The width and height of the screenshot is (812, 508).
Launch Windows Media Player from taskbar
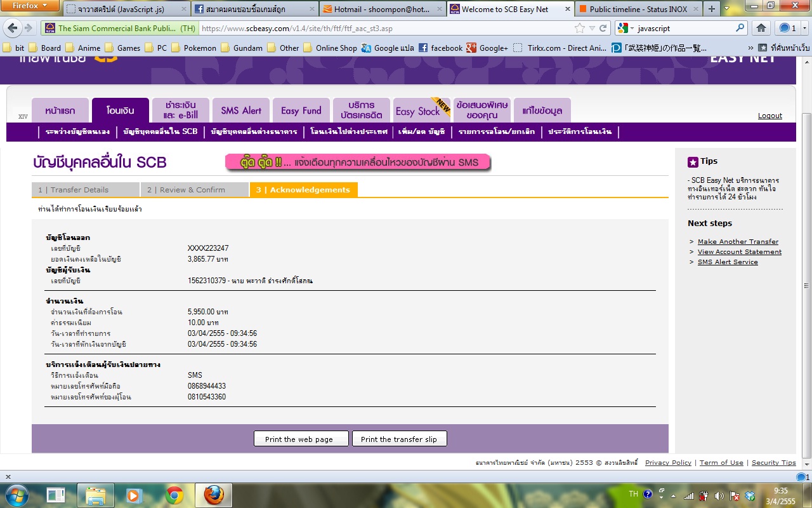(134, 495)
